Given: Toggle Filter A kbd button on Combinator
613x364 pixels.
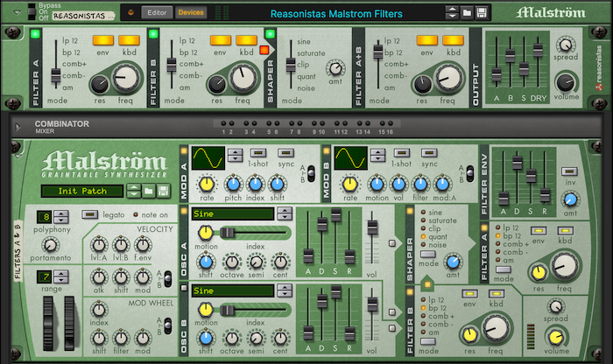Looking at the screenshot, I should (129, 40).
